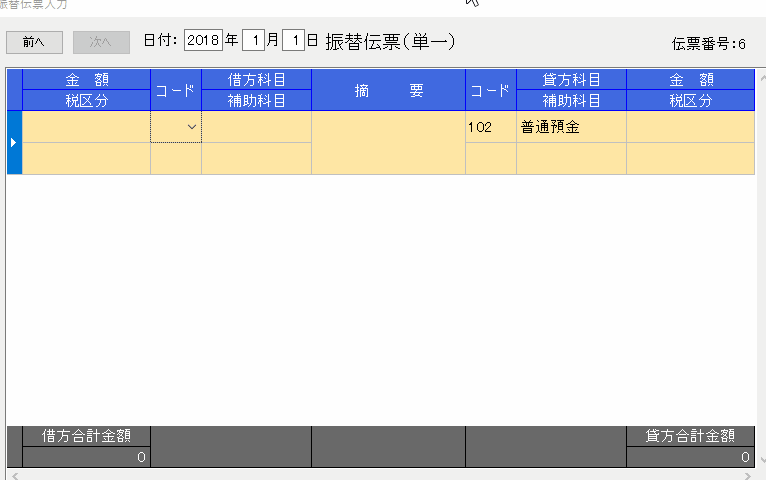Select the row indicator arrow marker
The height and width of the screenshot is (480, 766).
click(x=13, y=143)
